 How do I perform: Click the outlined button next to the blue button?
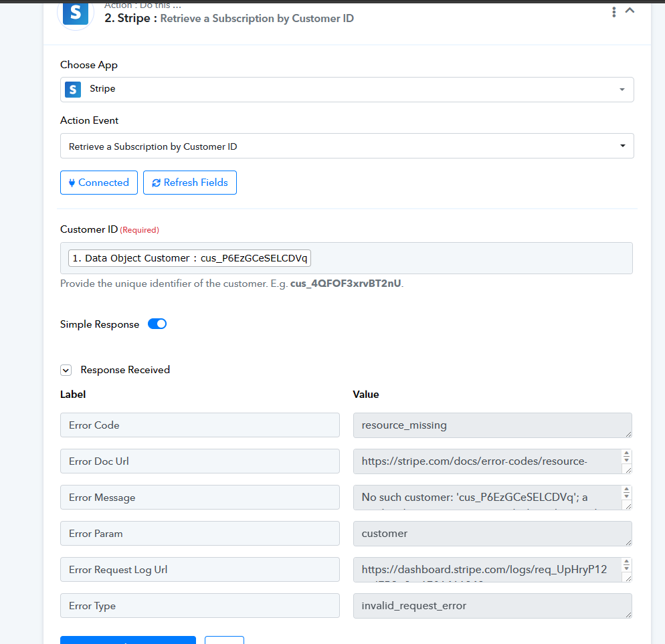(224, 640)
